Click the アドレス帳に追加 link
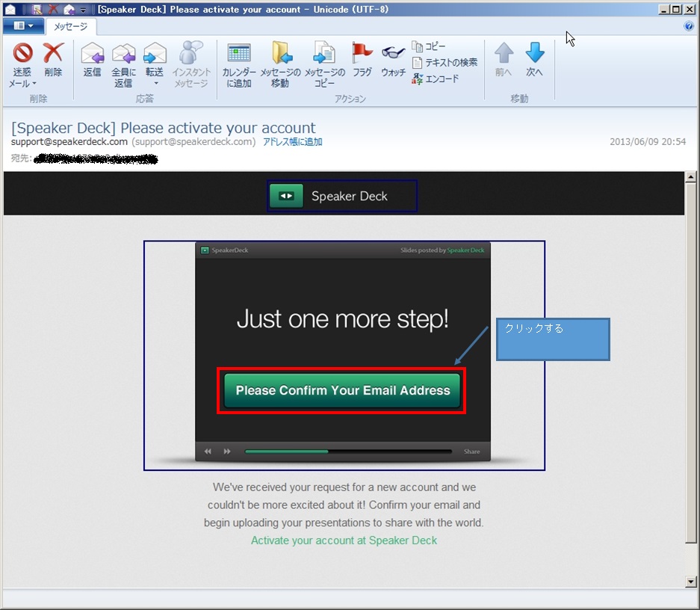The height and width of the screenshot is (610, 700). point(292,142)
